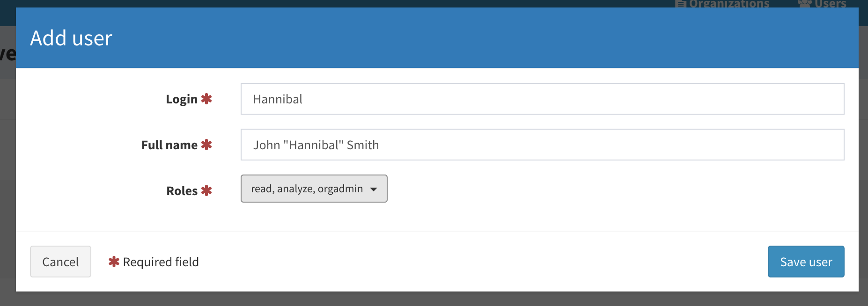Image resolution: width=868 pixels, height=306 pixels.
Task: Click the red asterisk before Required field
Action: tap(114, 262)
